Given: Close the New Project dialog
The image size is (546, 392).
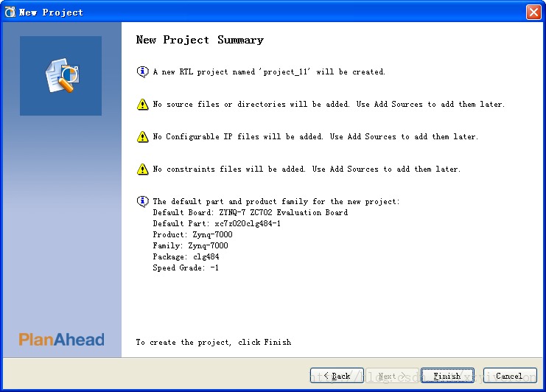Looking at the screenshot, I should (x=533, y=13).
